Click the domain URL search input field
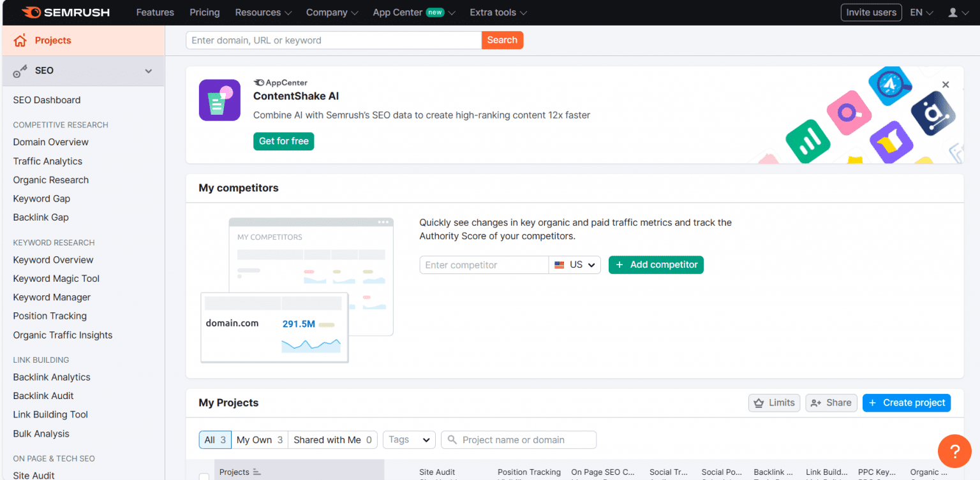 [x=333, y=40]
